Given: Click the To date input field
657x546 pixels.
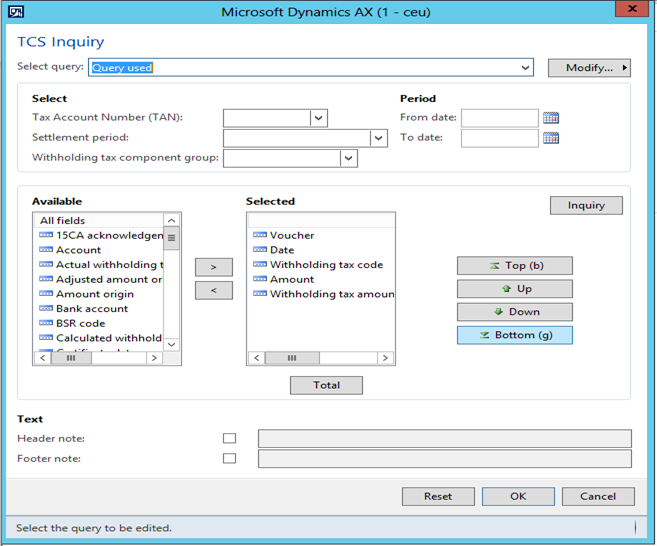Looking at the screenshot, I should tap(500, 138).
